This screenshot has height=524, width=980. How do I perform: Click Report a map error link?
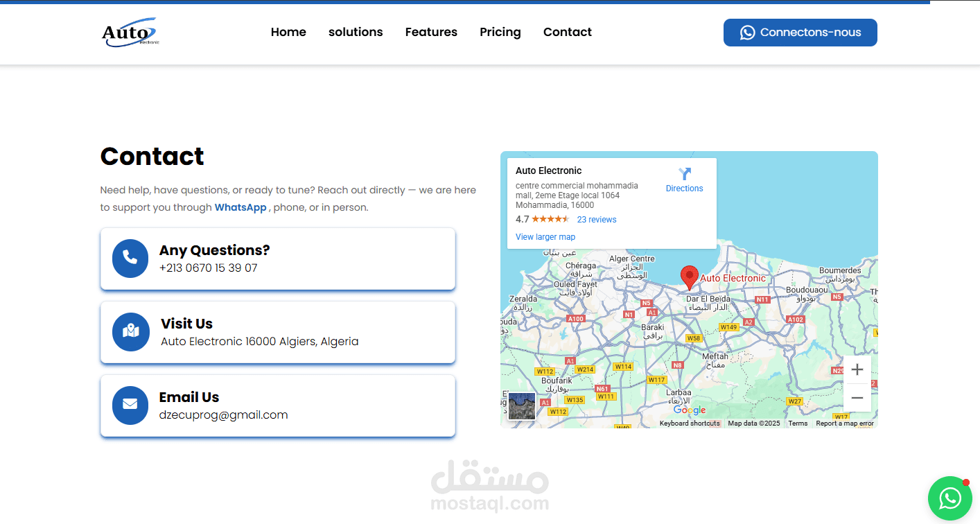[844, 423]
